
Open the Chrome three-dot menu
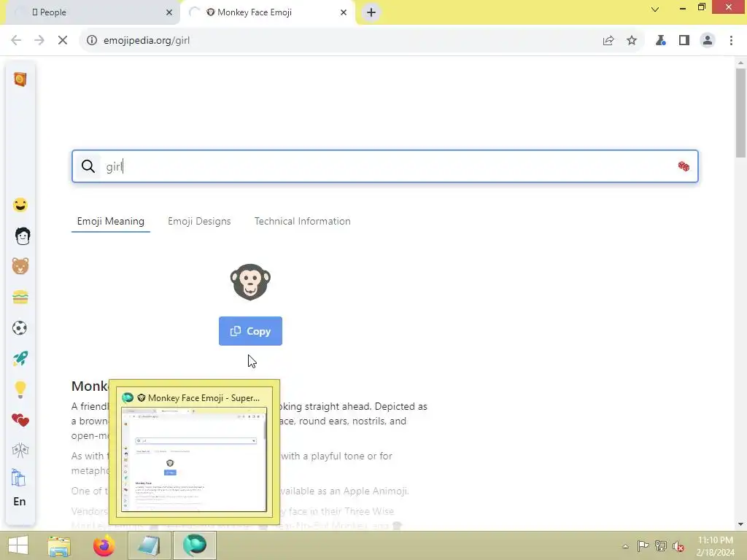731,41
